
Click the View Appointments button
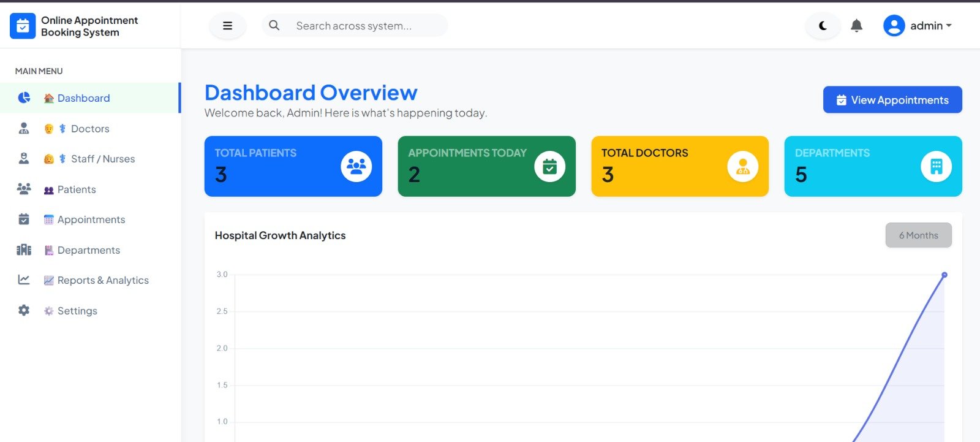[892, 100]
